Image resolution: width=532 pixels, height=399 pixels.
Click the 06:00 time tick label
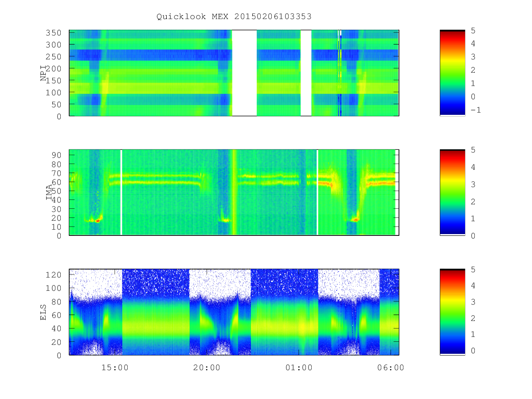coord(391,368)
